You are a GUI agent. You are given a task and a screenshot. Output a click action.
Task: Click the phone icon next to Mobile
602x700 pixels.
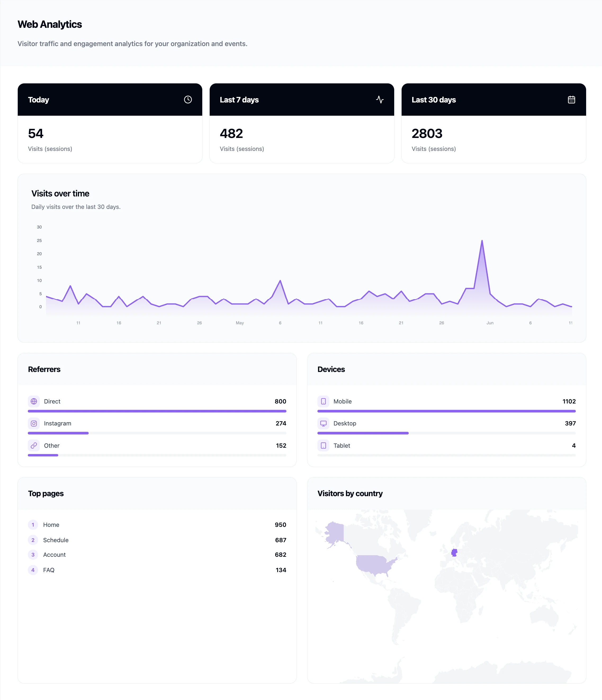pos(323,401)
